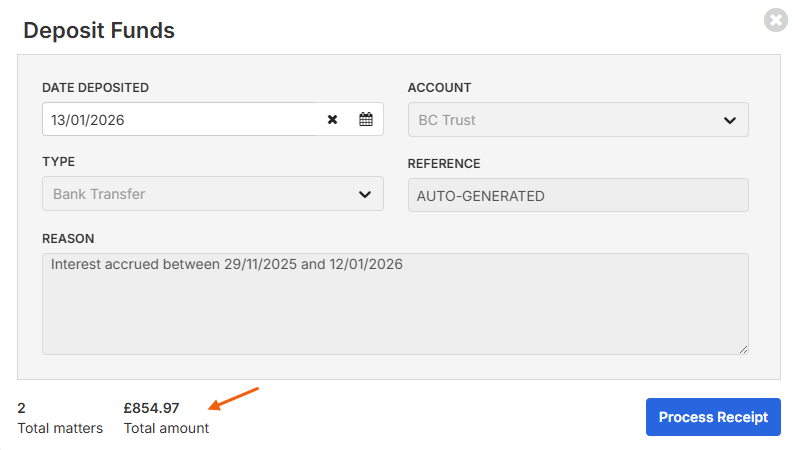Image resolution: width=795 pixels, height=450 pixels.
Task: Click the £854.97 total amount value
Action: [151, 408]
